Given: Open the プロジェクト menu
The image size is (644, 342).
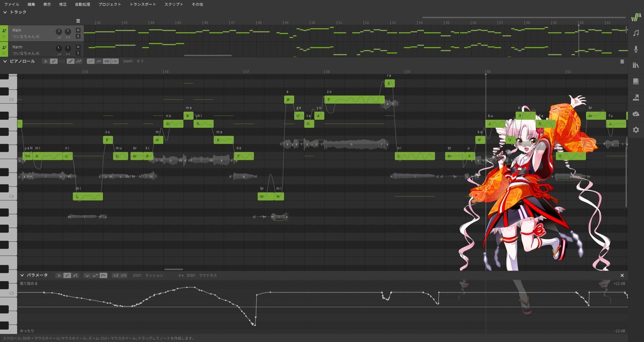Looking at the screenshot, I should pos(110,4).
